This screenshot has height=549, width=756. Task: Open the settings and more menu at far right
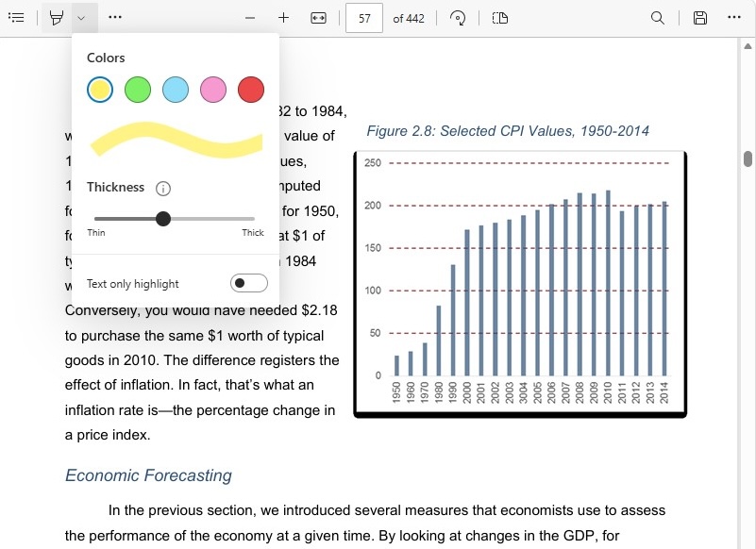[734, 17]
